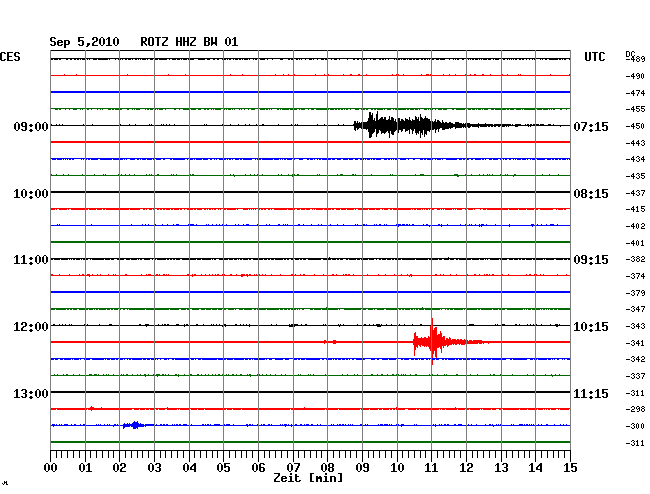Click minute tick label 04
Image resolution: width=650 pixels, height=494 pixels.
click(x=189, y=468)
